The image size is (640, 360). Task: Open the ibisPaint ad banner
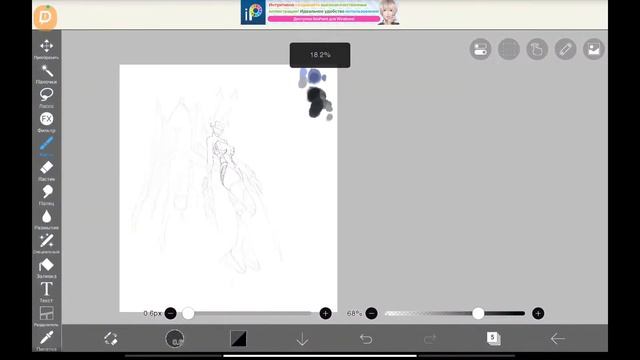tap(320, 12)
